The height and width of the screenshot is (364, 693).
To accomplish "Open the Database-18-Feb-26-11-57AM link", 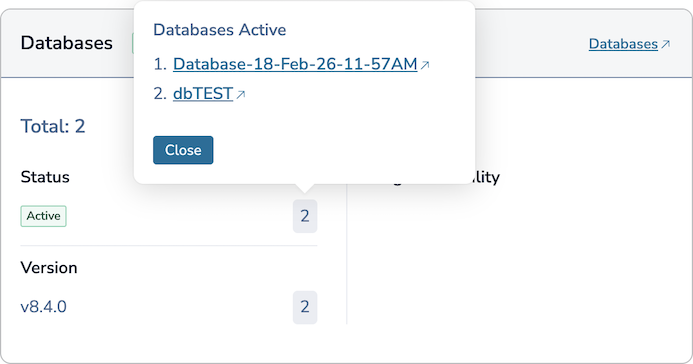I will coord(295,64).
